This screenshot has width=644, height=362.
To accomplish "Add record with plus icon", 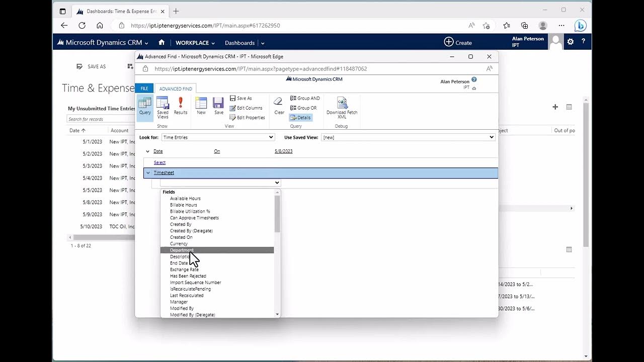I will [x=555, y=107].
